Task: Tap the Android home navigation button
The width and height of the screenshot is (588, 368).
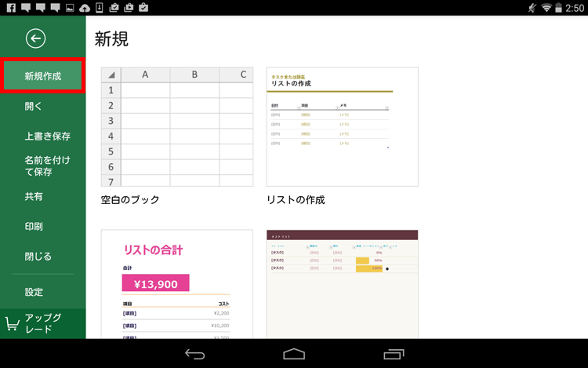Action: click(294, 354)
